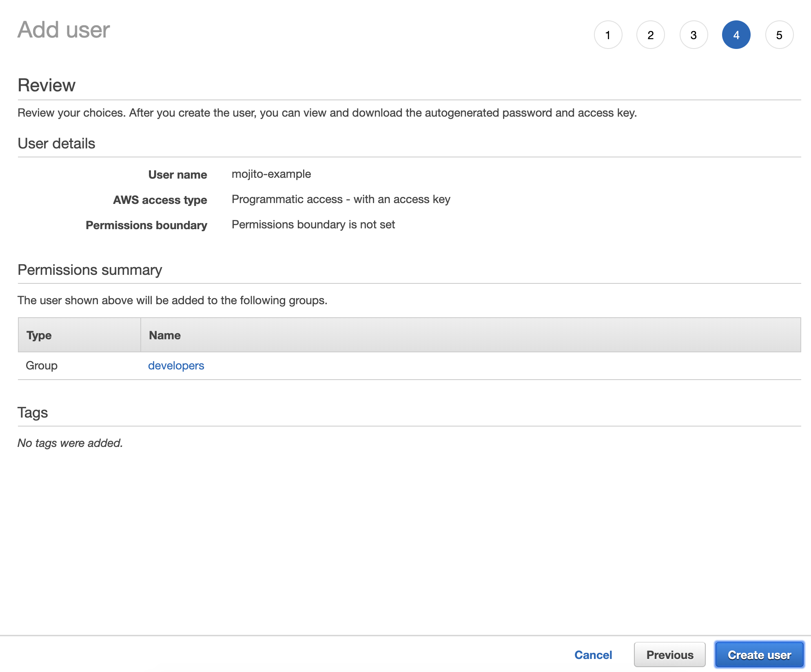The height and width of the screenshot is (672, 811).
Task: Select the Add user page title
Action: (63, 29)
